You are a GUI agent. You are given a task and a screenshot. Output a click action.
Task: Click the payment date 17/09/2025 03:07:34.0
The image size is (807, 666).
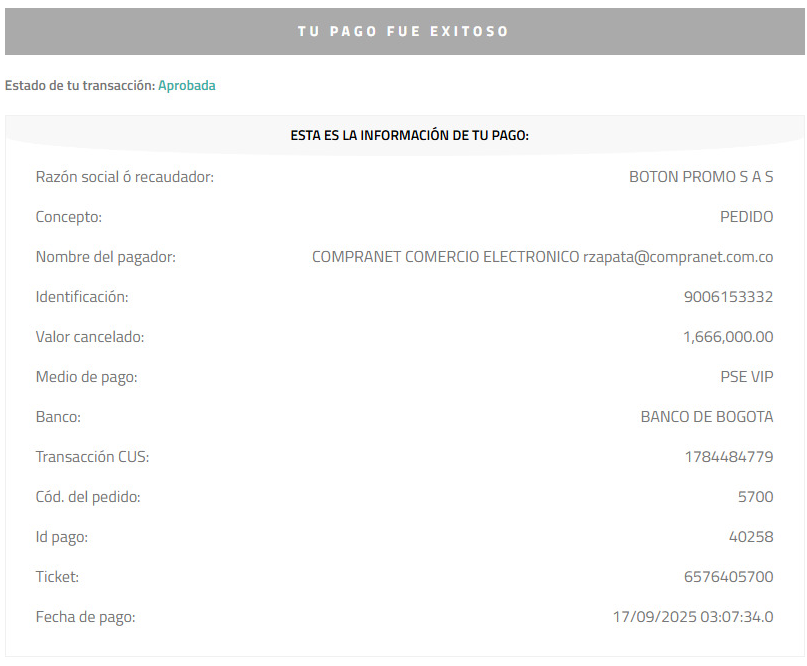(693, 617)
